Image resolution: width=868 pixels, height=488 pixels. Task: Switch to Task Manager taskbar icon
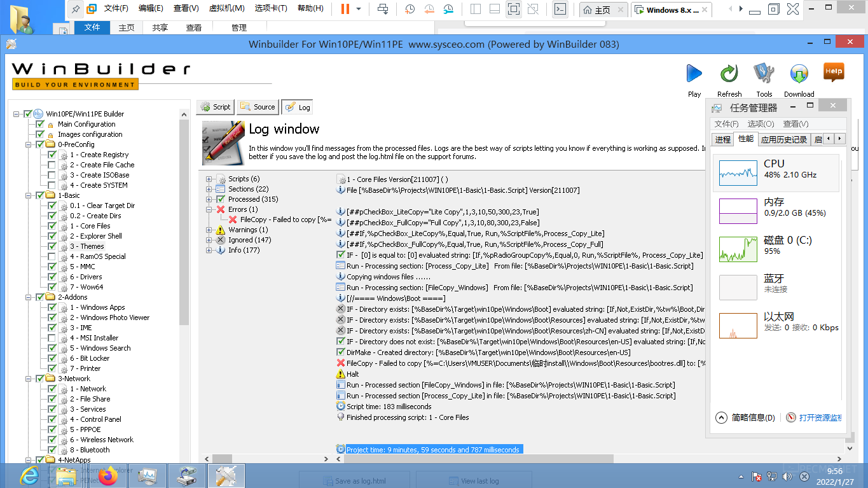coord(148,475)
